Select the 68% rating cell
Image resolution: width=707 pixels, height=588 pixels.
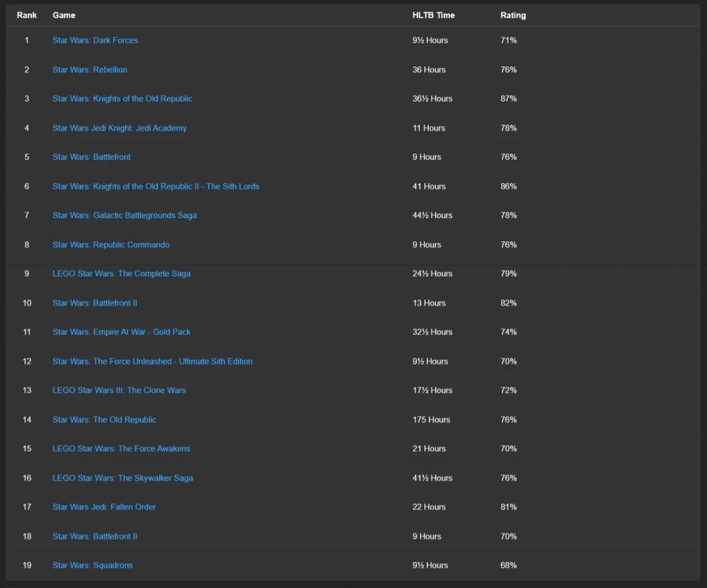click(508, 565)
